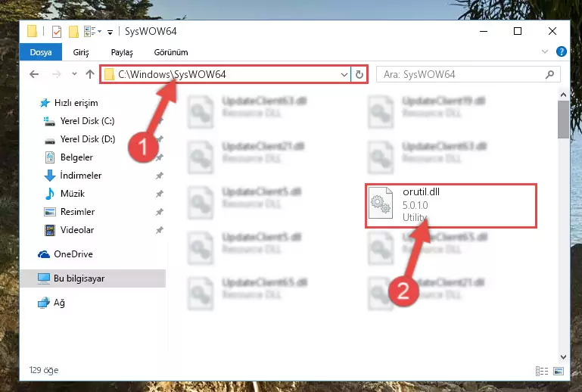582x392 pixels.
Task: Click the folder icon in the title bar
Action: pyautogui.click(x=33, y=32)
